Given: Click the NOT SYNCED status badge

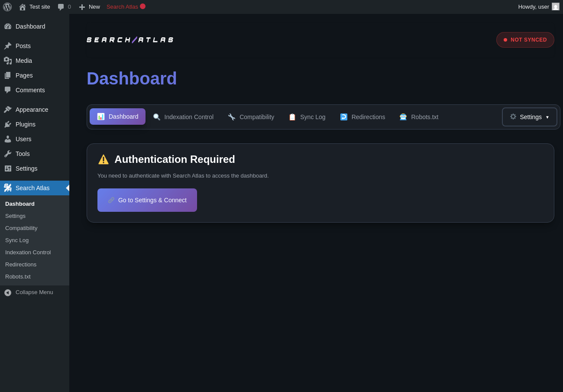Looking at the screenshot, I should 525,40.
